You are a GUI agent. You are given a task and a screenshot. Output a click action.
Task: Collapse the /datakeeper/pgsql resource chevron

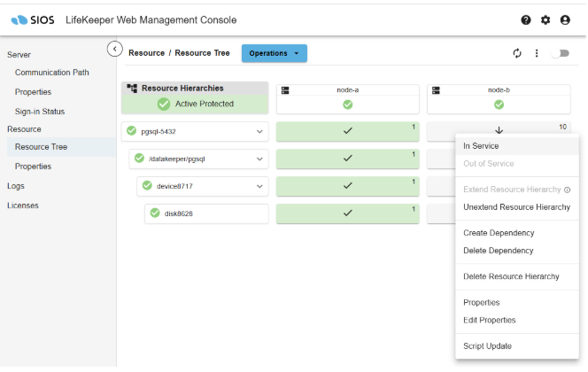[x=259, y=159]
